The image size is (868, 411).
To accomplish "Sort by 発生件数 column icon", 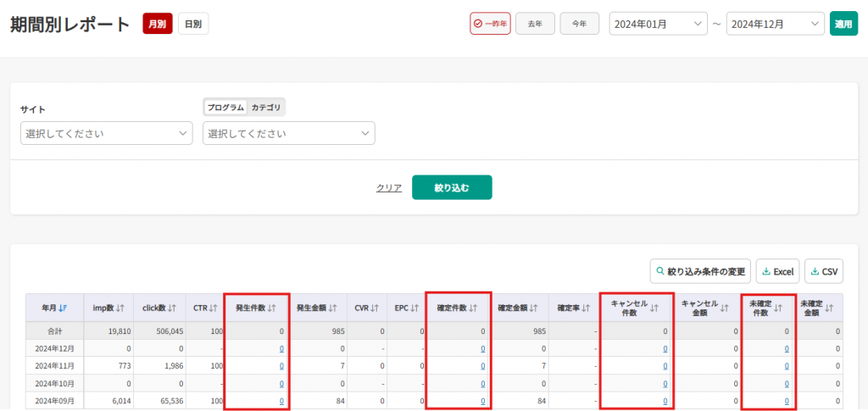I will [271, 308].
